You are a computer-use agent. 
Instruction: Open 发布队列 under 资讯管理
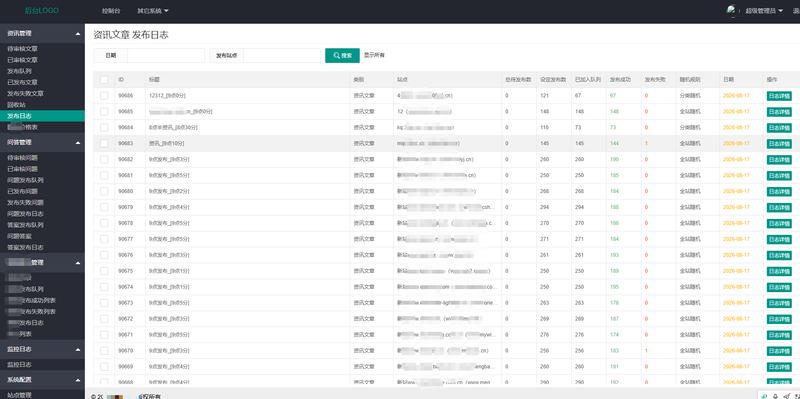pos(19,71)
